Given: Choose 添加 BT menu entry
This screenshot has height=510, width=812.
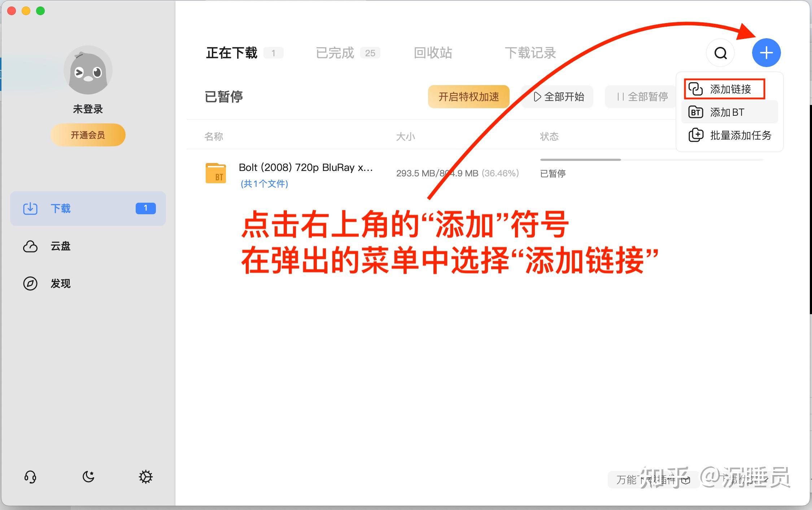Looking at the screenshot, I should click(x=729, y=112).
